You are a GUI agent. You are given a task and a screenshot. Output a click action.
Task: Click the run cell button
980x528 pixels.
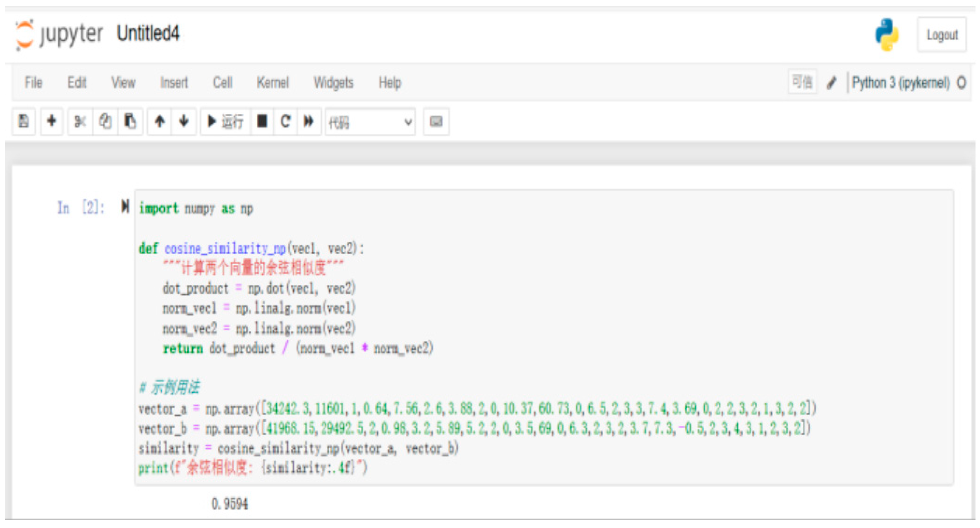(226, 122)
